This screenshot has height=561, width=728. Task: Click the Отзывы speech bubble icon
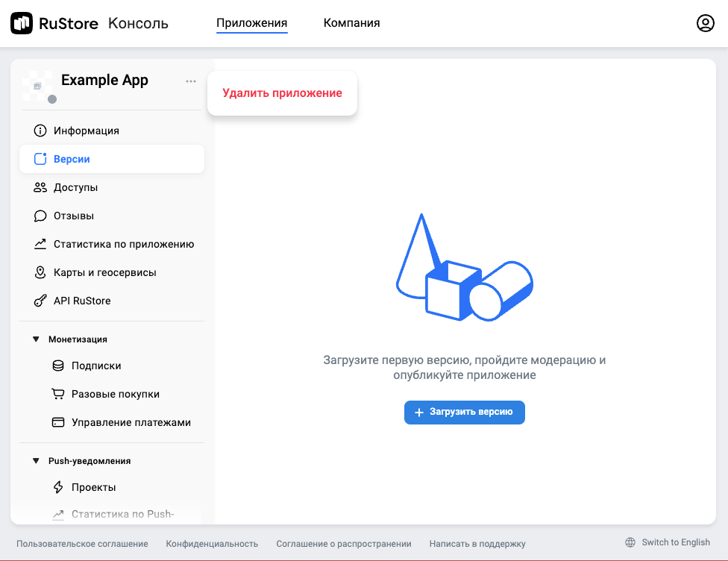[x=40, y=216]
